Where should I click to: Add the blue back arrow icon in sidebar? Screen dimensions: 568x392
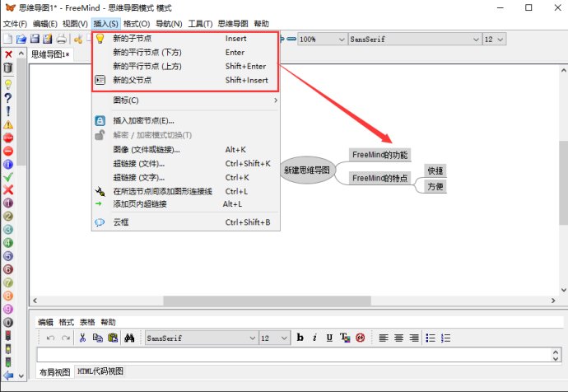(8, 376)
